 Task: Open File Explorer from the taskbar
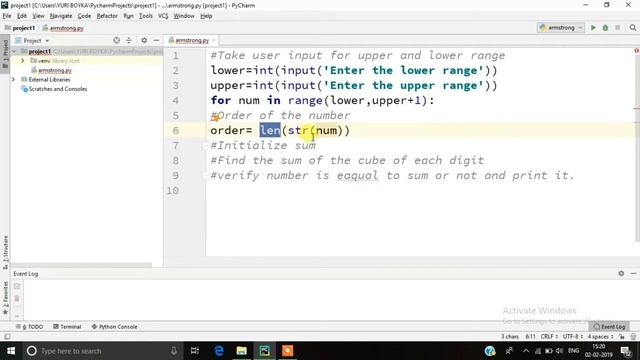[242, 351]
